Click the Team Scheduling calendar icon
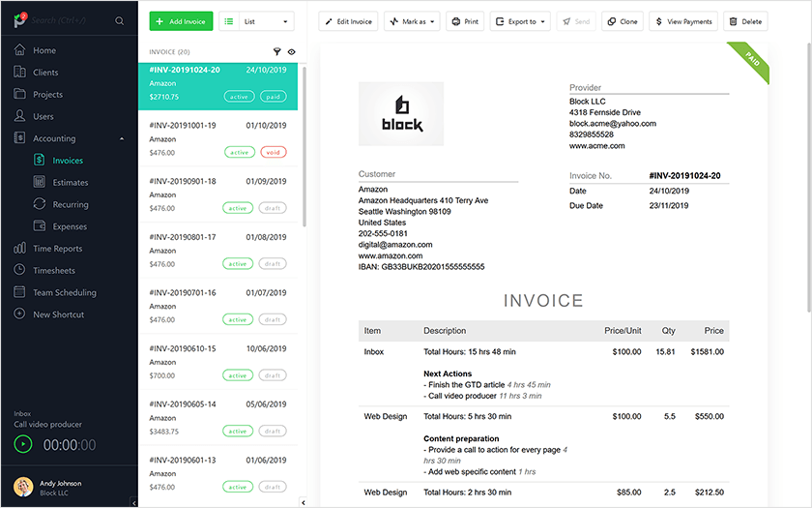Image resolution: width=812 pixels, height=508 pixels. 19,292
